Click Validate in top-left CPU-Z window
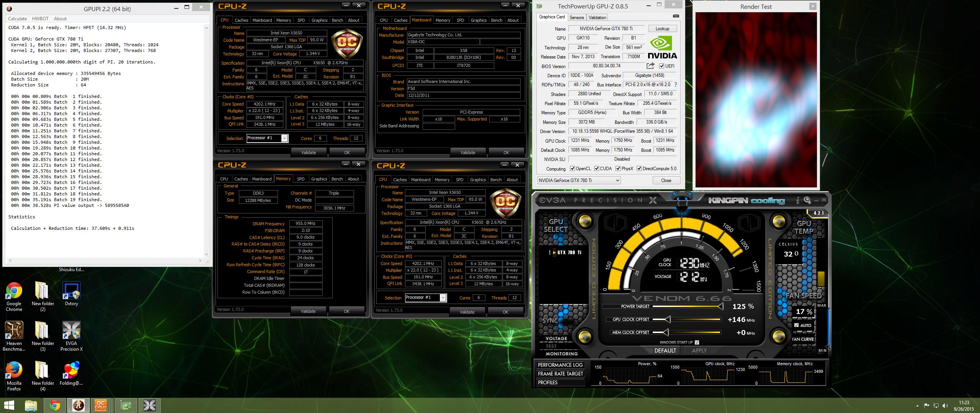This screenshot has width=980, height=413. pyautogui.click(x=309, y=153)
